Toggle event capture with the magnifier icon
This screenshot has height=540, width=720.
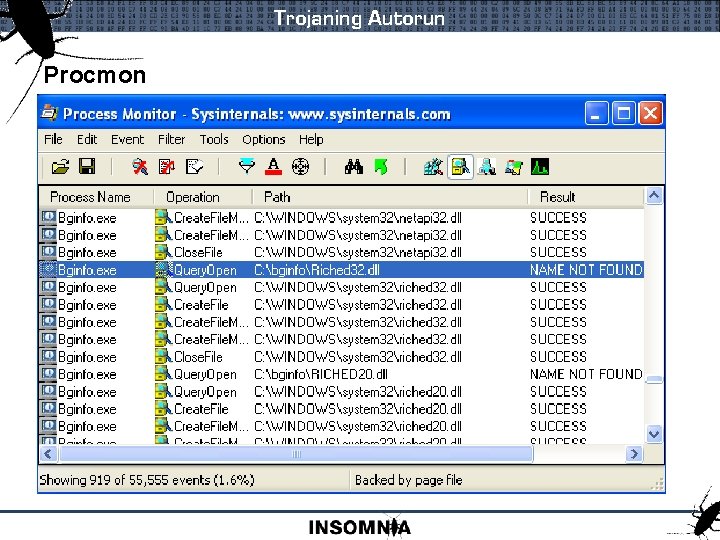click(x=140, y=167)
